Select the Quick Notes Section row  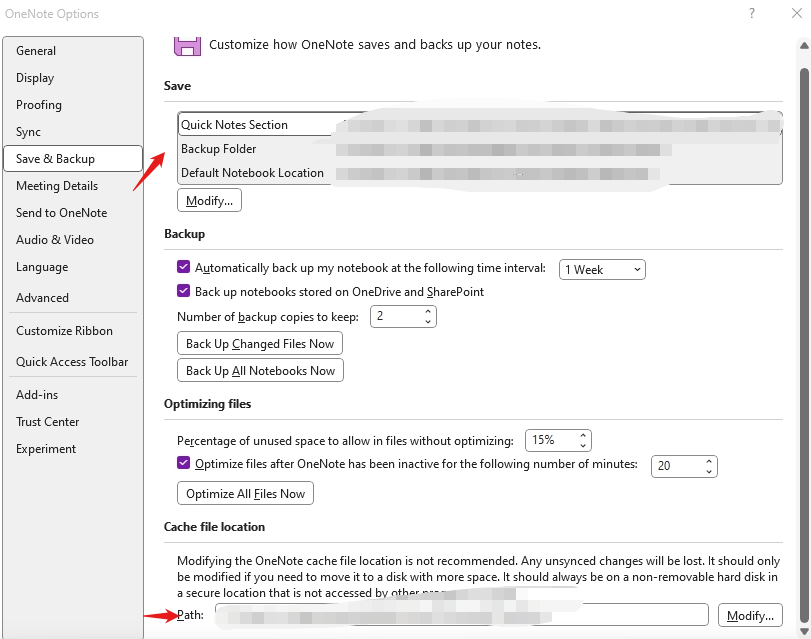[479, 125]
